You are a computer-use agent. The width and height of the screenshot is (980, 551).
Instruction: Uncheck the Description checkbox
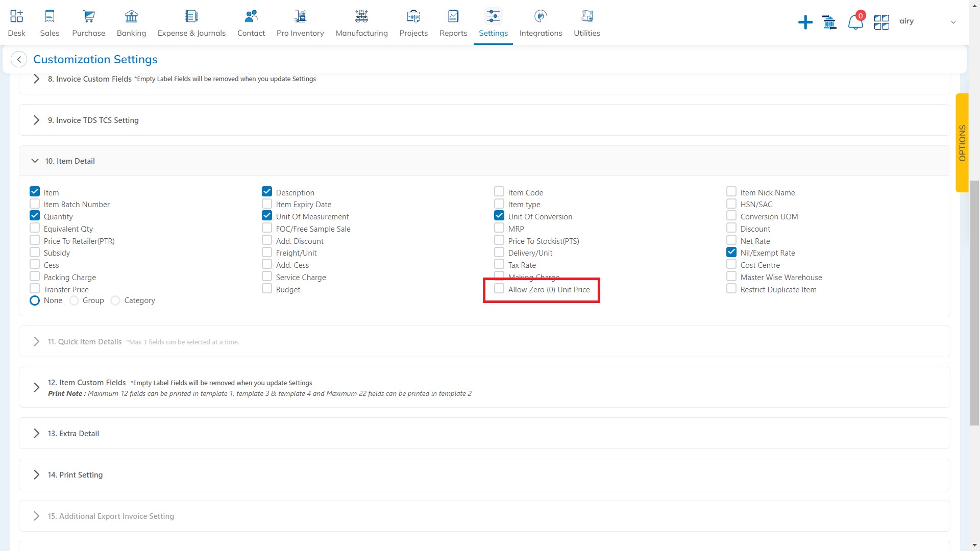267,191
